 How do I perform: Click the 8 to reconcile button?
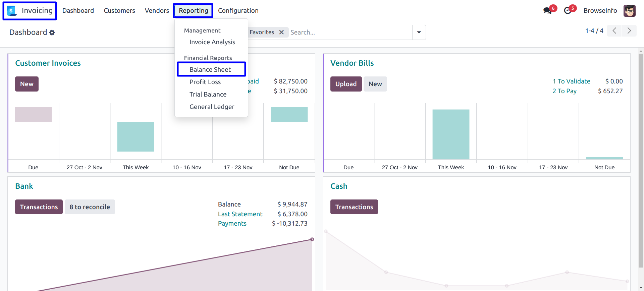(90, 207)
